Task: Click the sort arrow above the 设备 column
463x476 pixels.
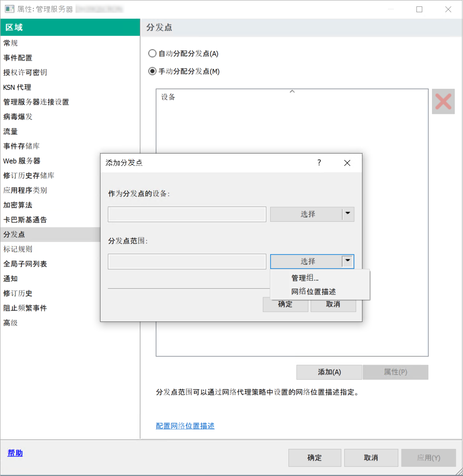Action: [x=292, y=90]
